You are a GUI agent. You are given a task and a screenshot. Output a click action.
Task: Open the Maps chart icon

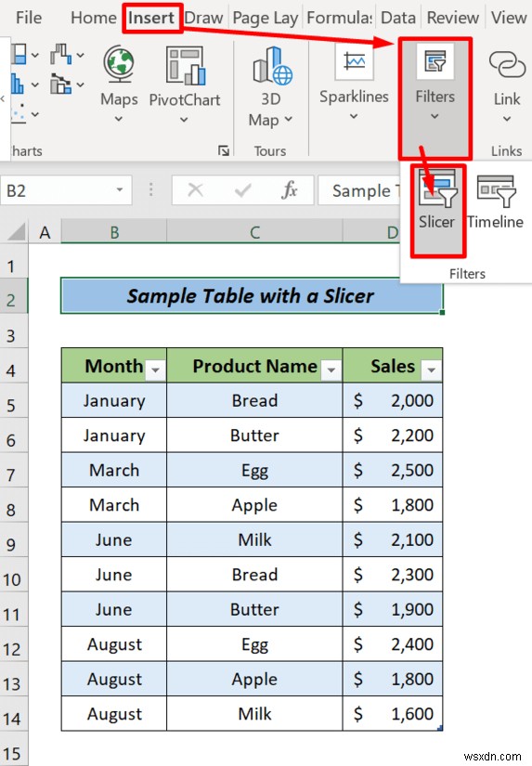(x=119, y=65)
